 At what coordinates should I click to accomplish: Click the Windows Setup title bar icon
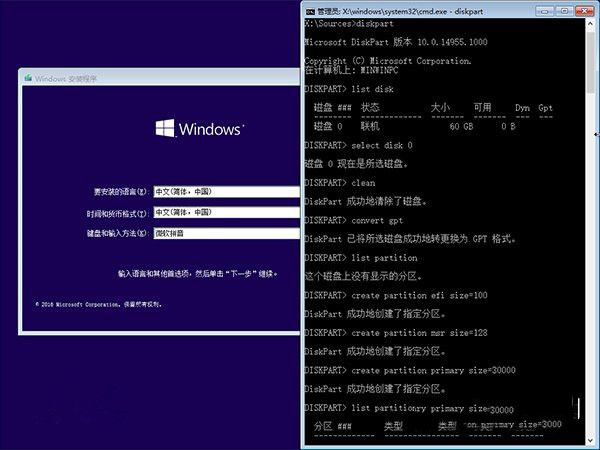tap(28, 78)
